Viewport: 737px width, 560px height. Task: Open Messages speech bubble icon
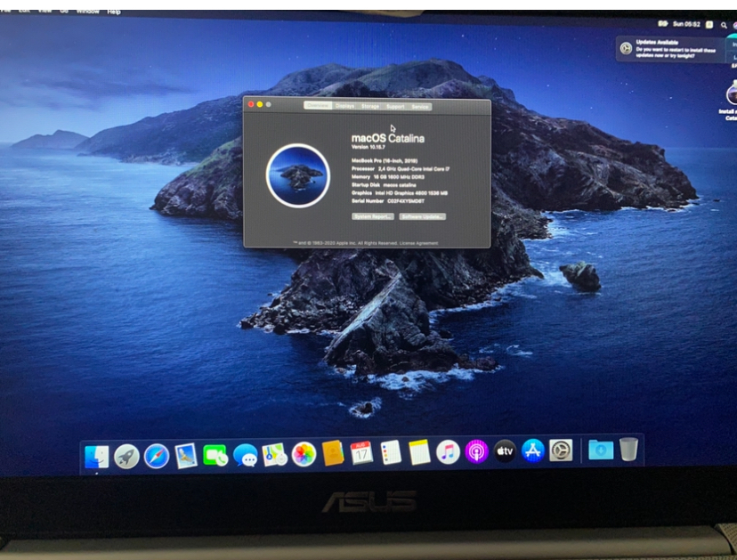[246, 455]
